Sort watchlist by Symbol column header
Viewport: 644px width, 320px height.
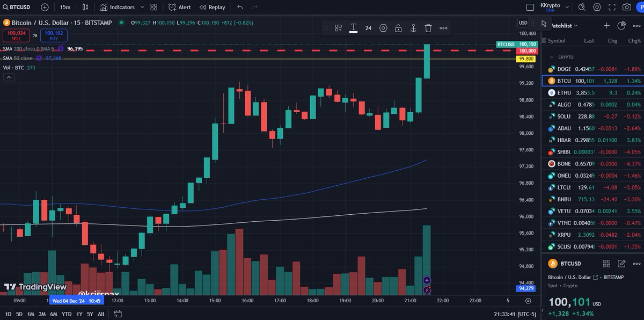coord(557,41)
